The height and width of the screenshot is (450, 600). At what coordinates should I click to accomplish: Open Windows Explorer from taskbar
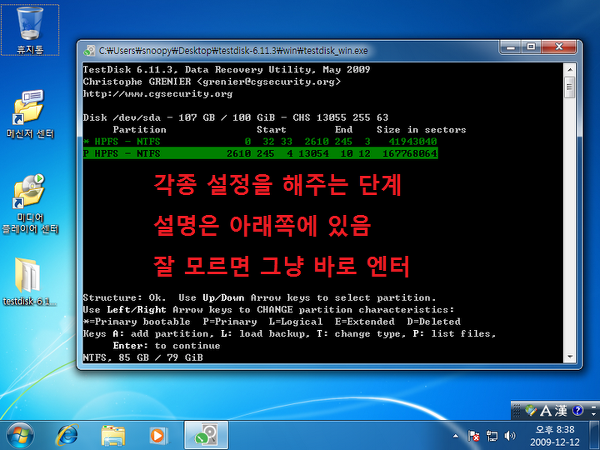[113, 436]
